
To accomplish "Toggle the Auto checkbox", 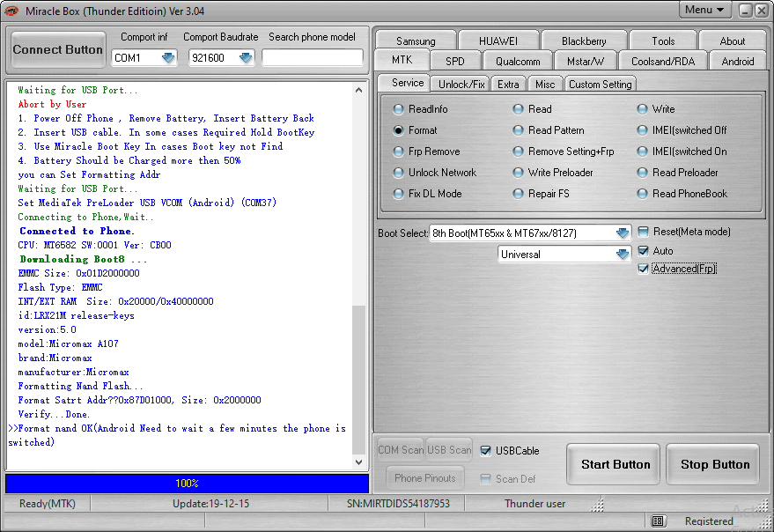I will (x=644, y=251).
